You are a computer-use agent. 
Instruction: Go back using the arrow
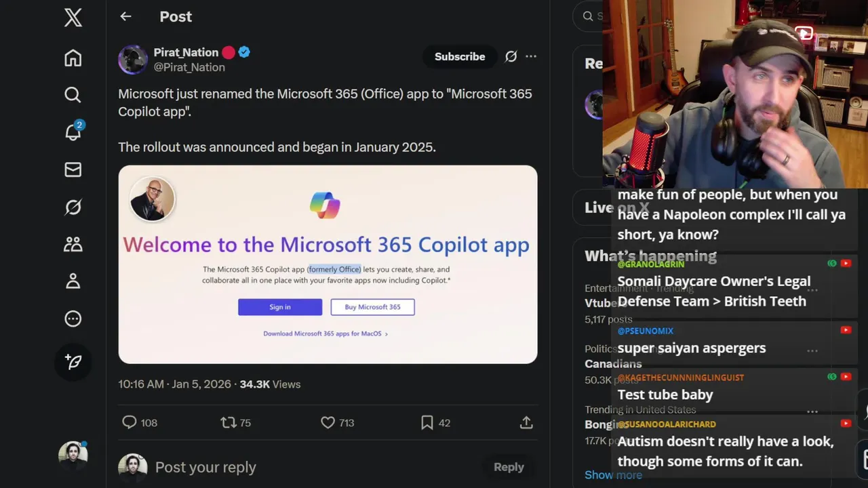point(125,17)
